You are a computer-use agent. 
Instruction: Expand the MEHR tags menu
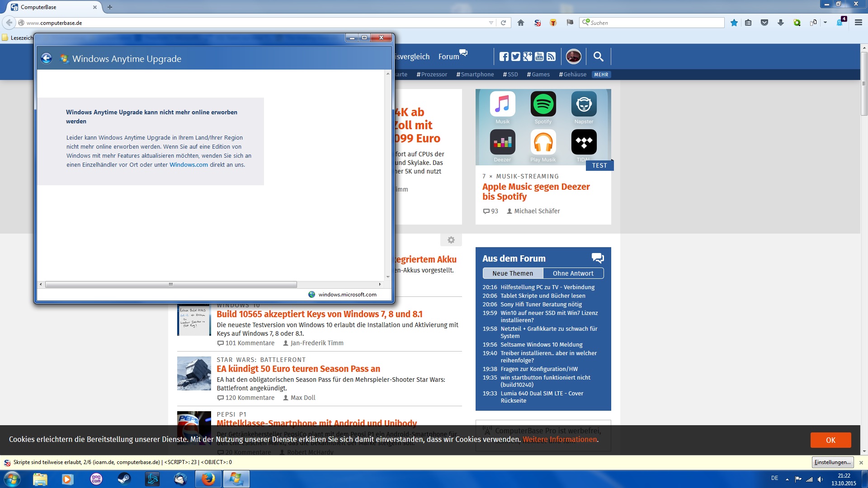[601, 75]
